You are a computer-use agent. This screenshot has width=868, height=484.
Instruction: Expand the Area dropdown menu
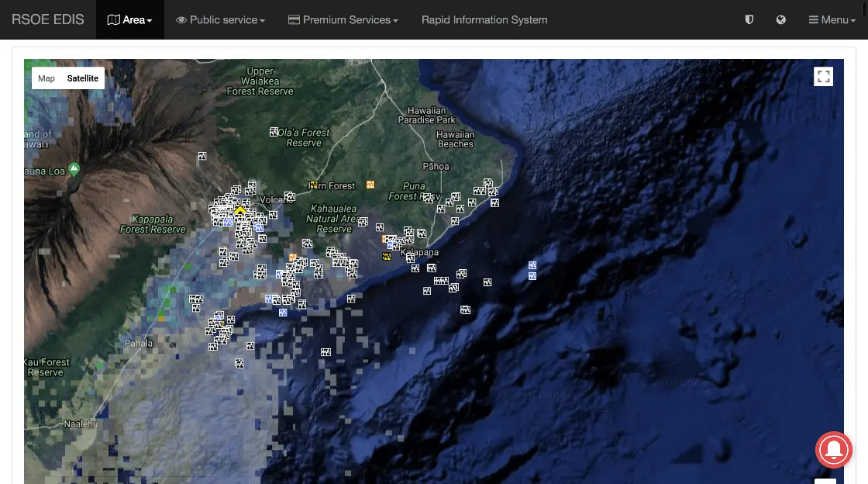coord(130,20)
